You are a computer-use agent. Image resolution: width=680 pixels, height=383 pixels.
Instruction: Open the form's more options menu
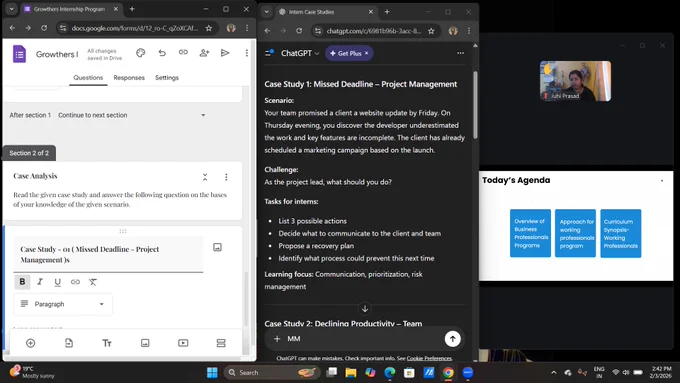pyautogui.click(x=247, y=53)
